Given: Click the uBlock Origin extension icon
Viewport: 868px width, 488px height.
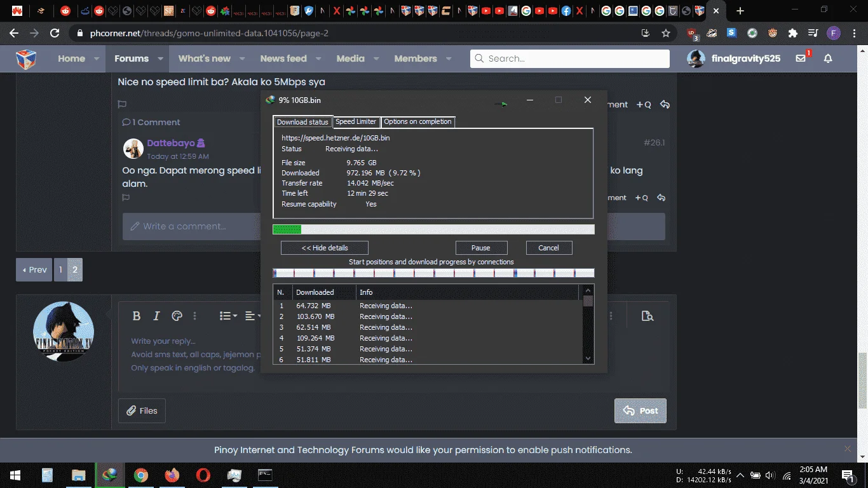Looking at the screenshot, I should tap(692, 34).
